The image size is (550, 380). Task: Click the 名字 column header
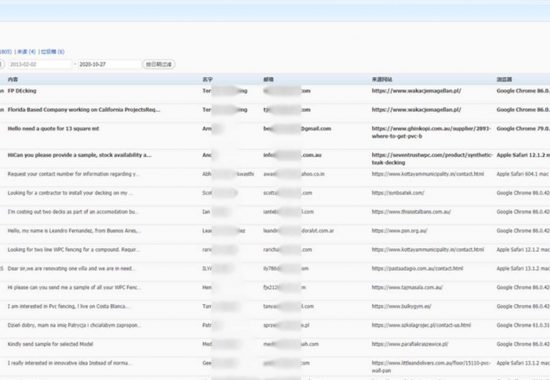click(207, 80)
